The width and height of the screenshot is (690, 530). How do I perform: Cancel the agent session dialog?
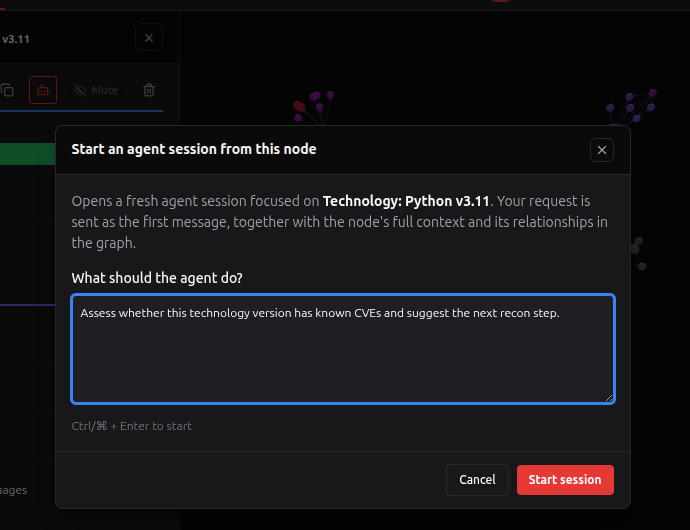(477, 479)
